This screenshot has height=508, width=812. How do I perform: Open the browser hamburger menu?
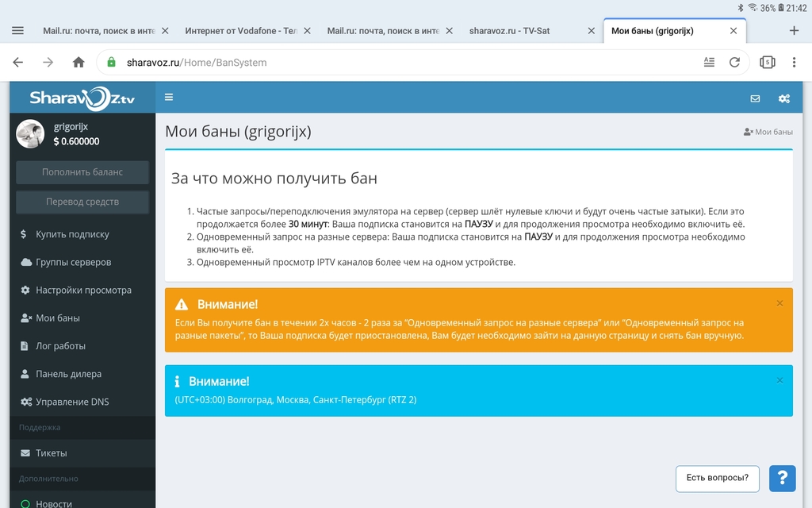tap(17, 31)
